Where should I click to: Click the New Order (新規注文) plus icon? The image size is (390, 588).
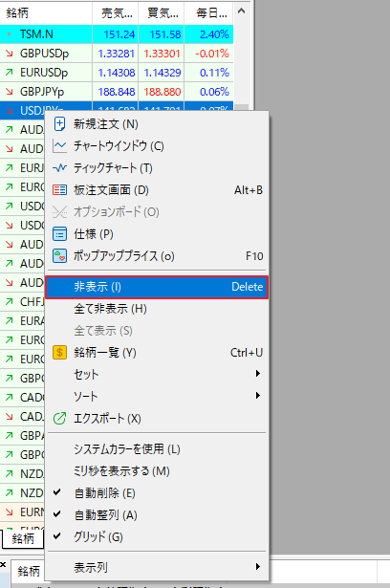pyautogui.click(x=59, y=124)
